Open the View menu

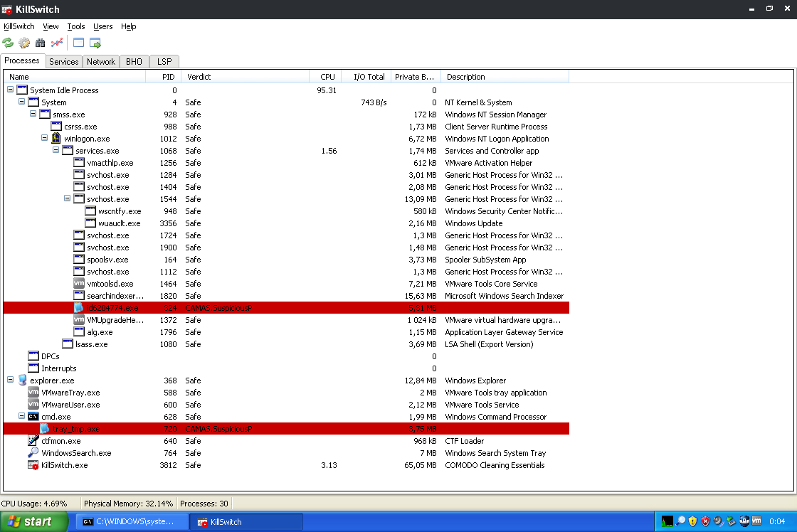click(x=51, y=26)
